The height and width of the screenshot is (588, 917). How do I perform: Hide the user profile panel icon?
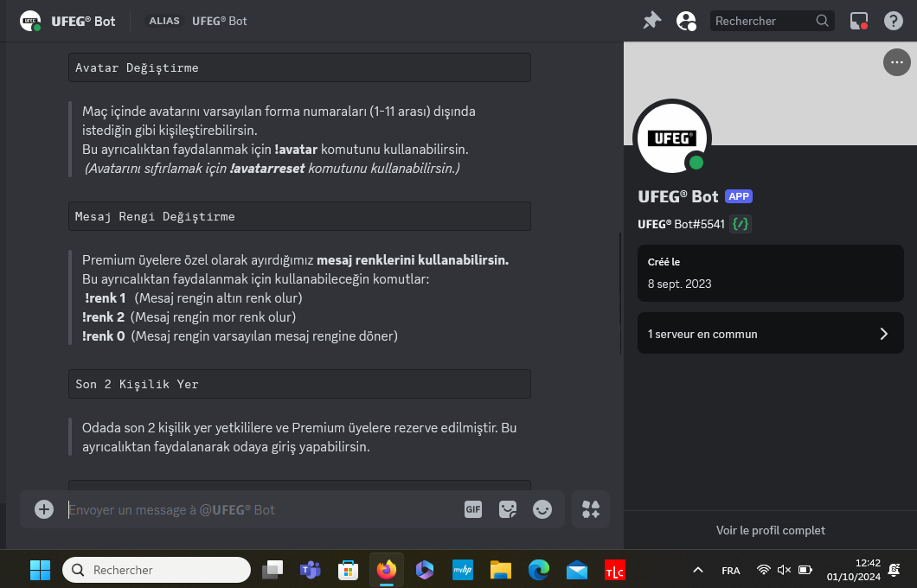(686, 21)
